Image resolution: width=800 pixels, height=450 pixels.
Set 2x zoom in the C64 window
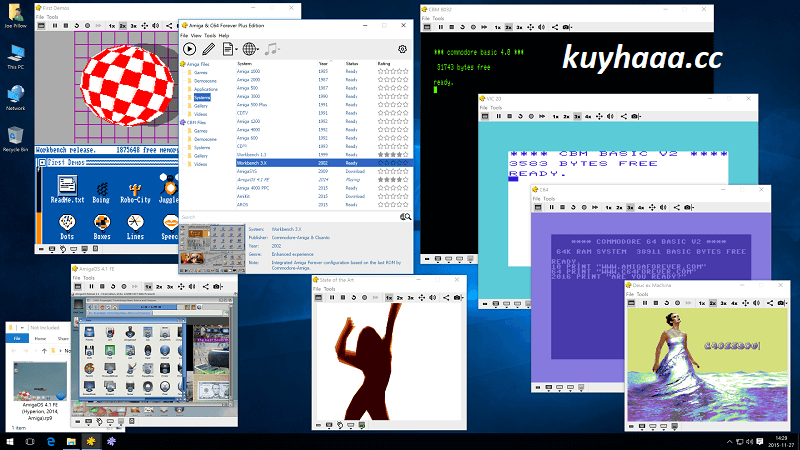click(x=619, y=208)
